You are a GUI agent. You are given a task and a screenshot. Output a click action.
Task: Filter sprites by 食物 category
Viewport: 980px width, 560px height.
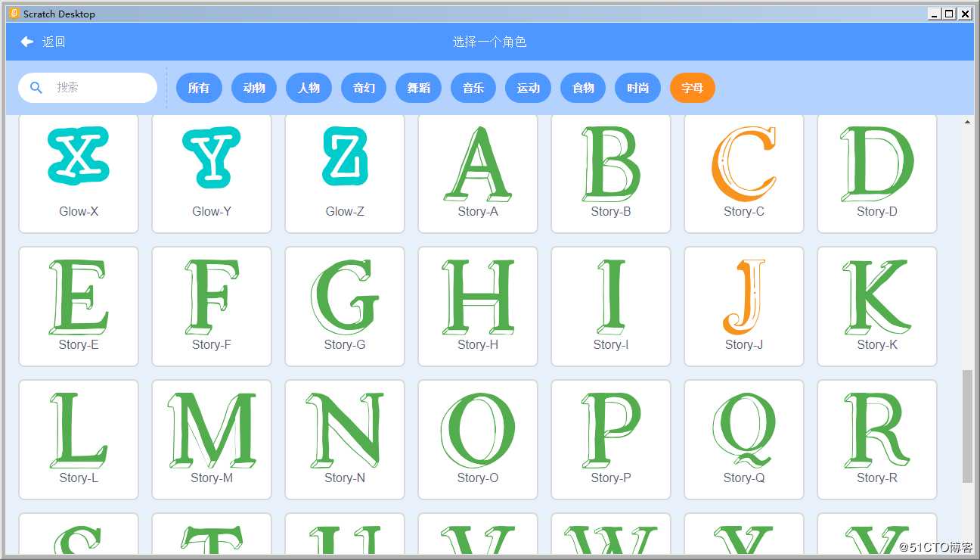(x=583, y=88)
